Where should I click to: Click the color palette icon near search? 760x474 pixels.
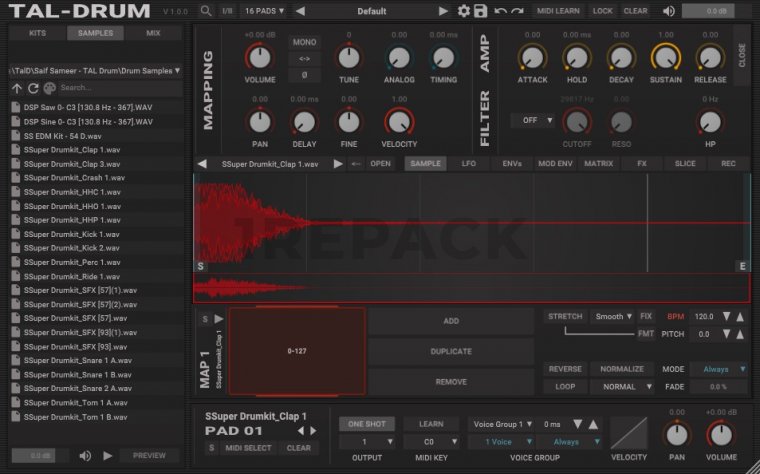49,88
